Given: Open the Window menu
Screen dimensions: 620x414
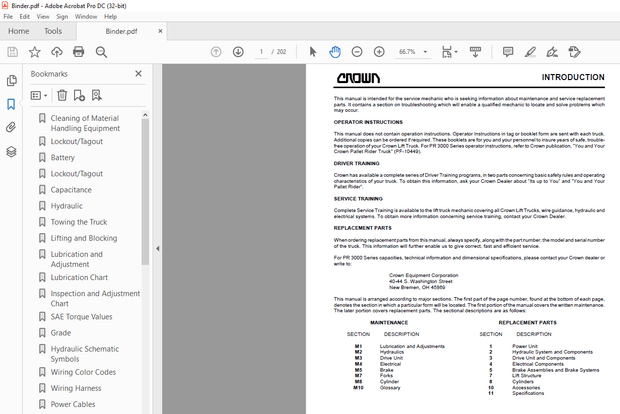Looking at the screenshot, I should click(86, 17).
